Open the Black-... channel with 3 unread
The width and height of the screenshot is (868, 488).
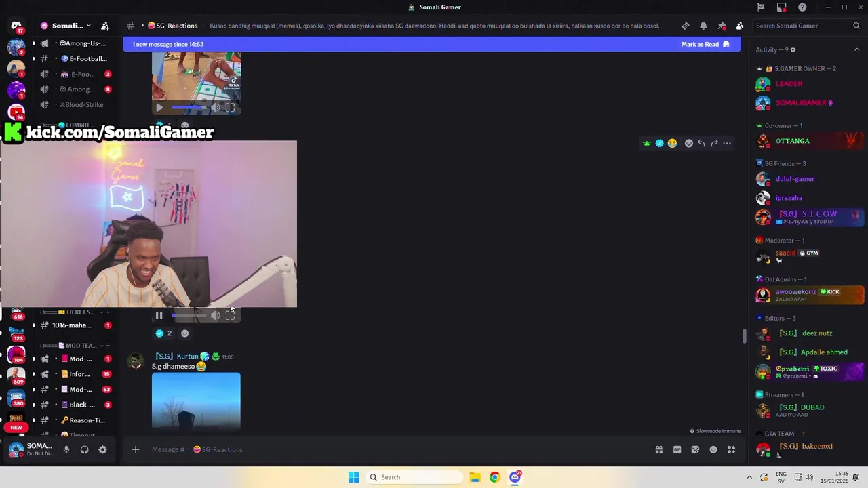[75, 405]
